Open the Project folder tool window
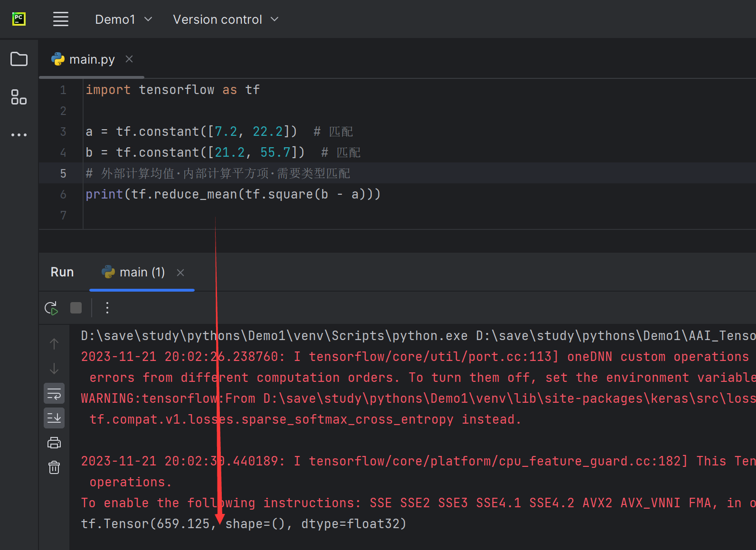Screen dimensions: 756x550 pyautogui.click(x=19, y=59)
